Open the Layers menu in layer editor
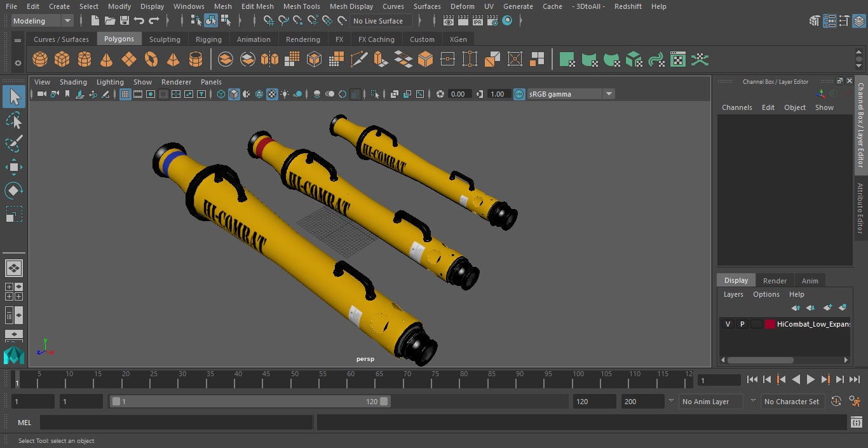The image size is (868, 448). pos(733,294)
